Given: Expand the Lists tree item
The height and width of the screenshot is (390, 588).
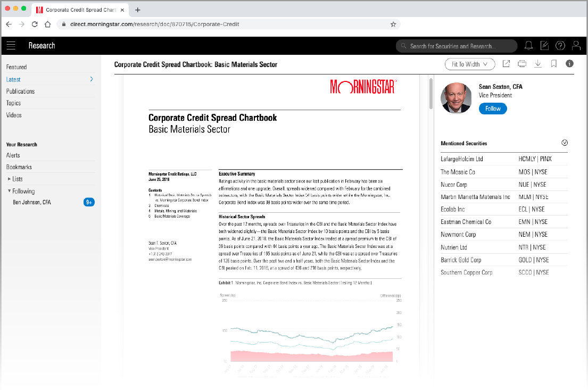Looking at the screenshot, I should pyautogui.click(x=9, y=179).
